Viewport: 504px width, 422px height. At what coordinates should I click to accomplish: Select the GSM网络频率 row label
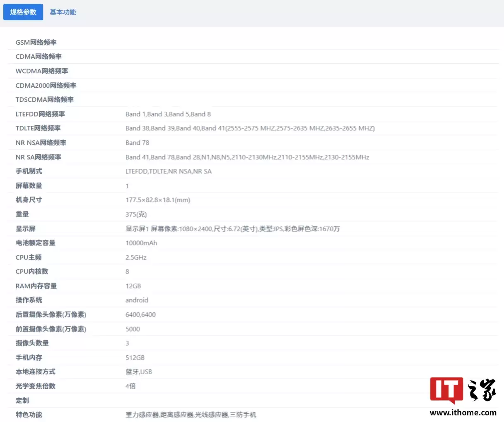coord(36,42)
